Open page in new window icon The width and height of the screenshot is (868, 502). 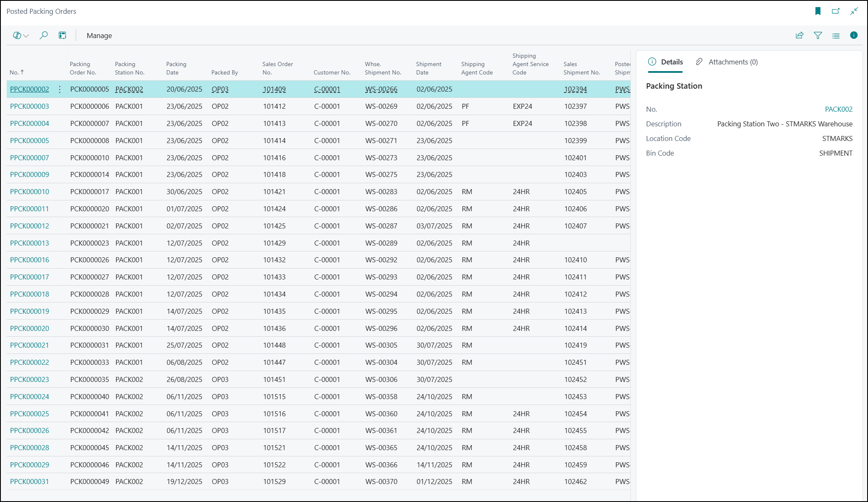click(x=836, y=11)
